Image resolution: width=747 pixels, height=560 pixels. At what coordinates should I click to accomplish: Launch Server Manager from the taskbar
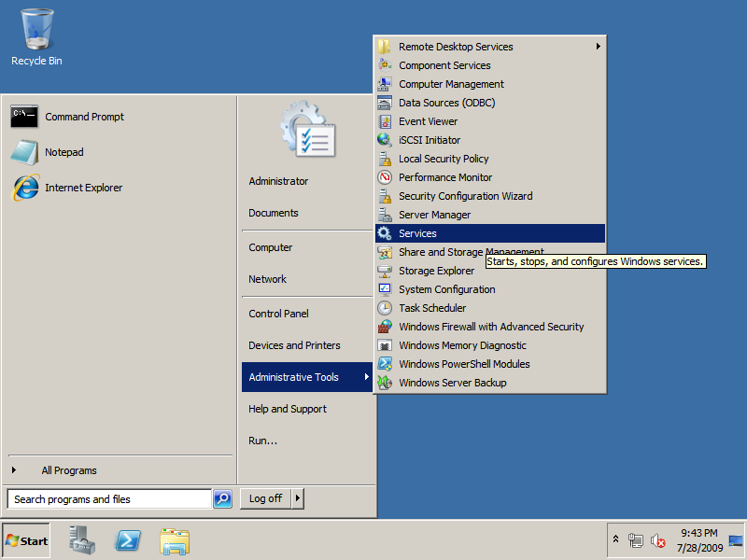[x=82, y=540]
